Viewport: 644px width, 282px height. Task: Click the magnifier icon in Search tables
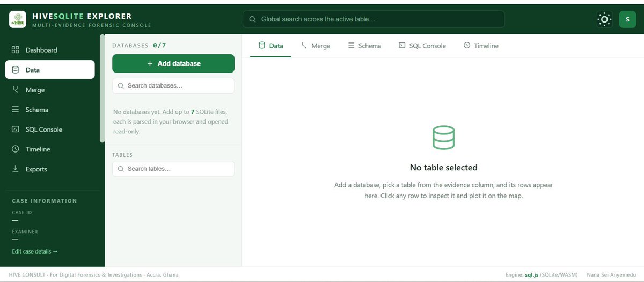pos(121,169)
